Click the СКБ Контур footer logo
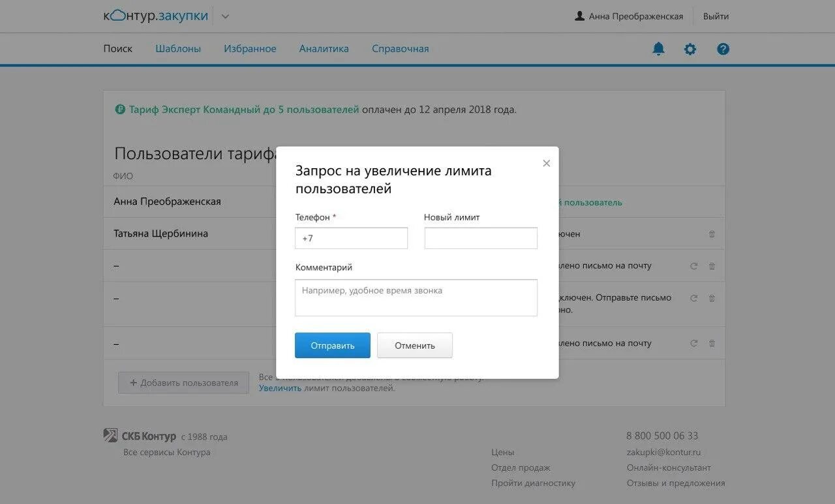The height and width of the screenshot is (504, 835). coord(140,436)
